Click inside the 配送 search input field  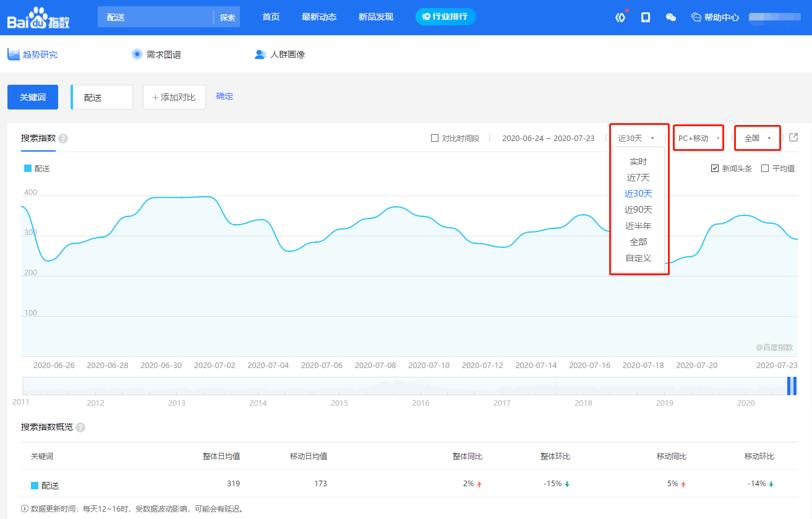coord(155,17)
